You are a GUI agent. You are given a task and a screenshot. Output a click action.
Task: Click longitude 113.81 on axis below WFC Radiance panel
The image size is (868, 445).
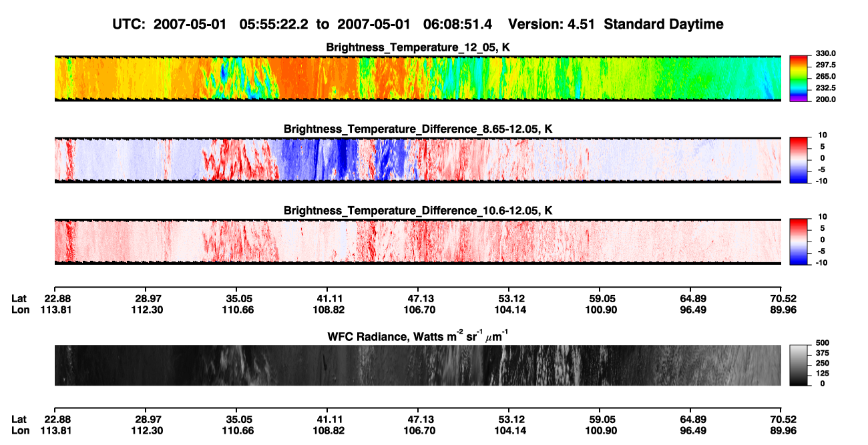point(57,430)
